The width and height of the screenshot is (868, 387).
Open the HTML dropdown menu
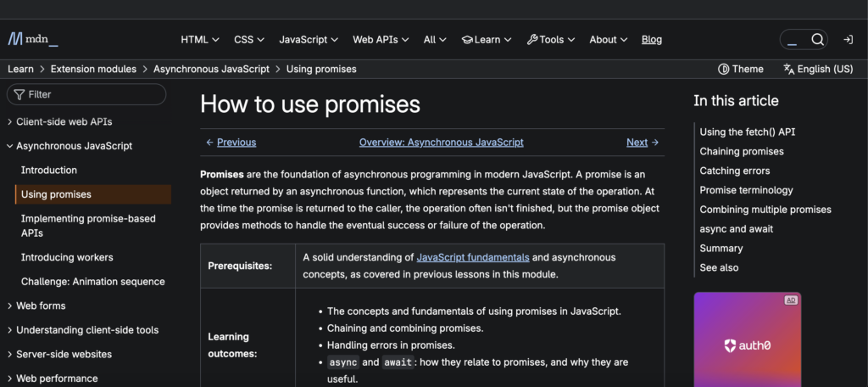coord(200,40)
